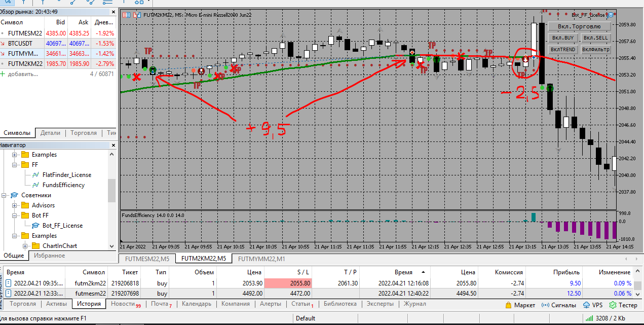The image size is (644, 325).
Task: Click Navigator scrollbar down arrow
Action: pos(112,246)
